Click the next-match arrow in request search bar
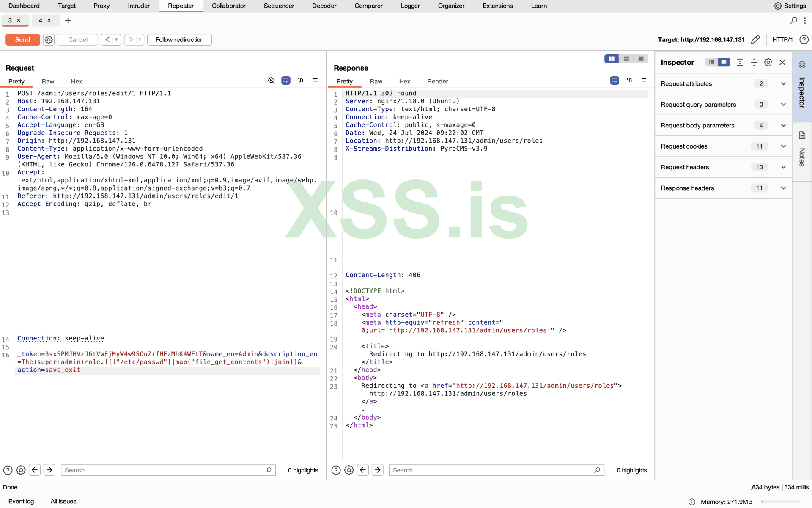812x508 pixels. [49, 470]
